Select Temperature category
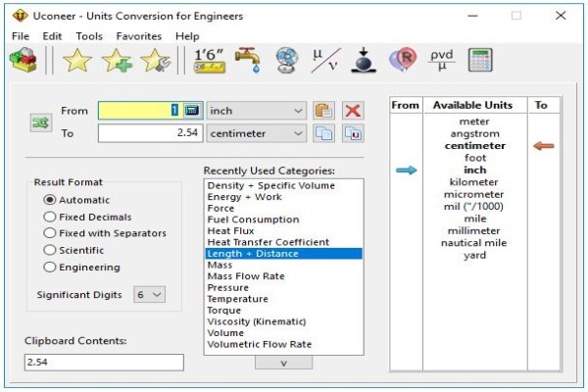 pyautogui.click(x=283, y=299)
